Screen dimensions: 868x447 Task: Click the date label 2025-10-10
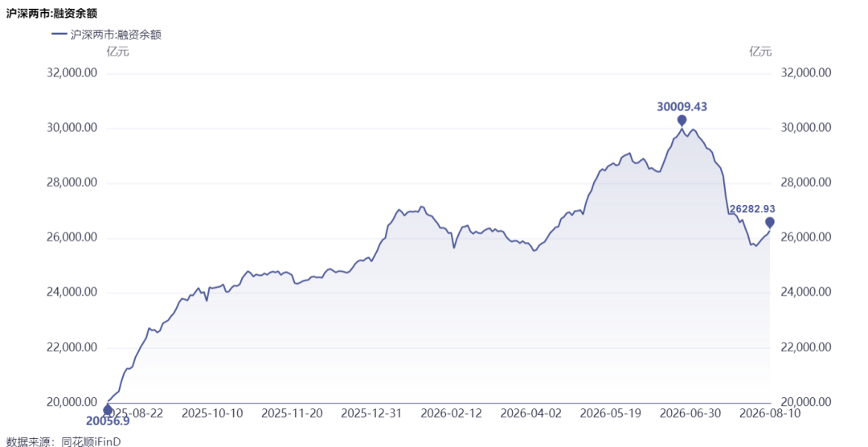pyautogui.click(x=212, y=413)
